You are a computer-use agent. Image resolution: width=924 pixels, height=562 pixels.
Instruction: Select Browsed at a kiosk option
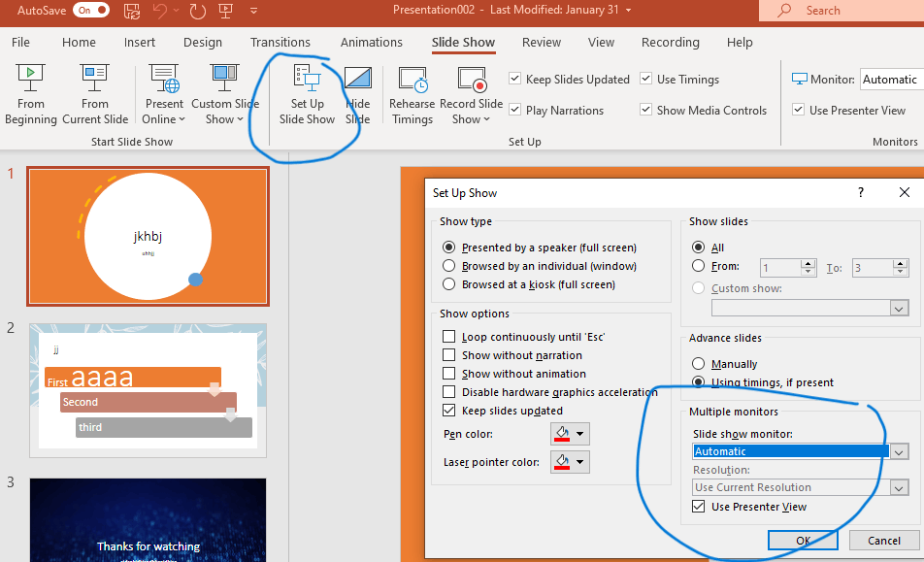point(448,283)
